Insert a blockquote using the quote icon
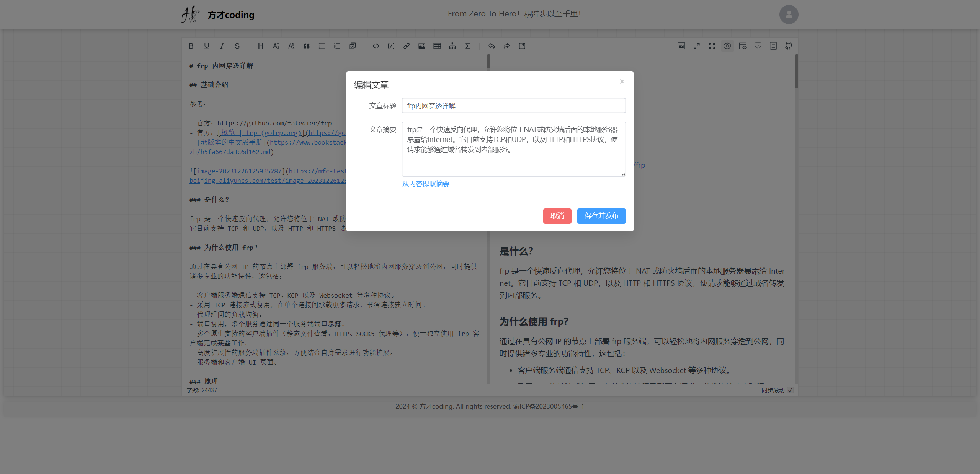The image size is (980, 474). (307, 46)
